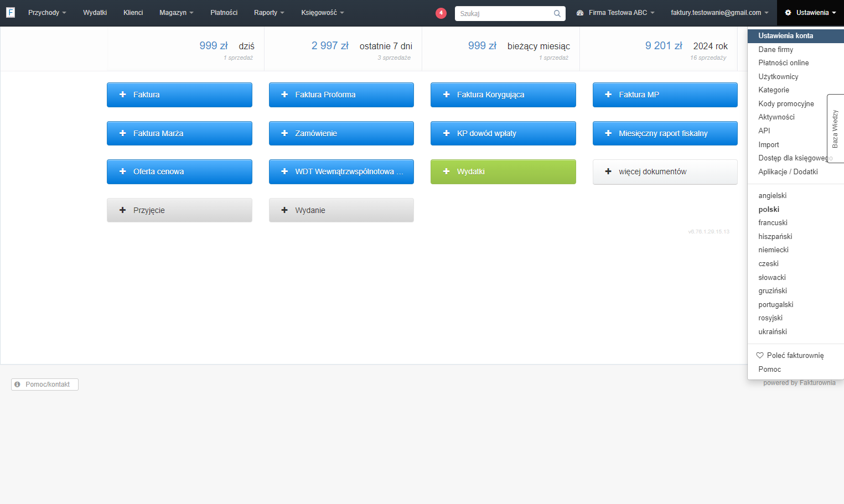Add a Miesięczny raport fiskalny

pos(665,133)
